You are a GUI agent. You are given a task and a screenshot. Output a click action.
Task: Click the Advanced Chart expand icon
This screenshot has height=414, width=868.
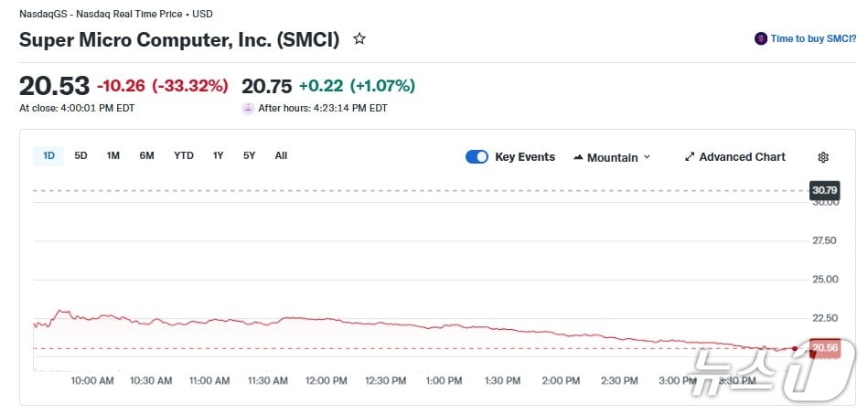(690, 157)
